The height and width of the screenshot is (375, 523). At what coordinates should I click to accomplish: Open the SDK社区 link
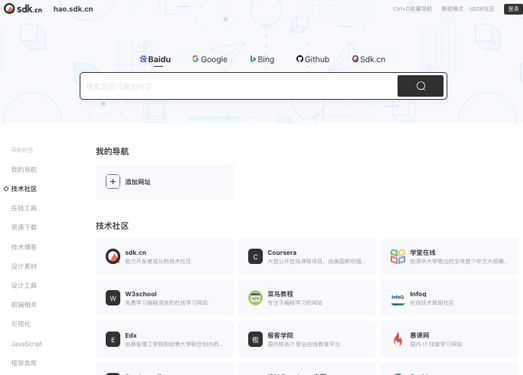point(482,9)
